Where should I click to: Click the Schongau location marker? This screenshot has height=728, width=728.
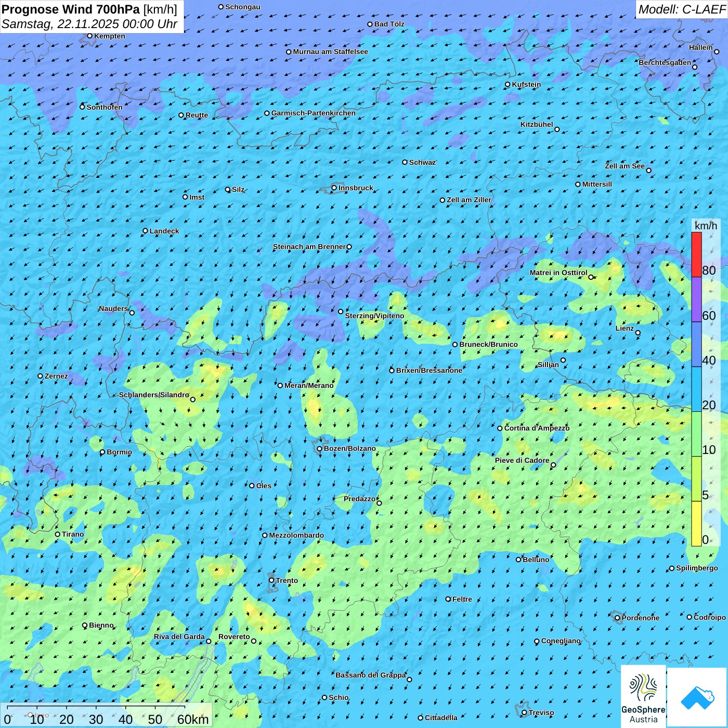(220, 7)
